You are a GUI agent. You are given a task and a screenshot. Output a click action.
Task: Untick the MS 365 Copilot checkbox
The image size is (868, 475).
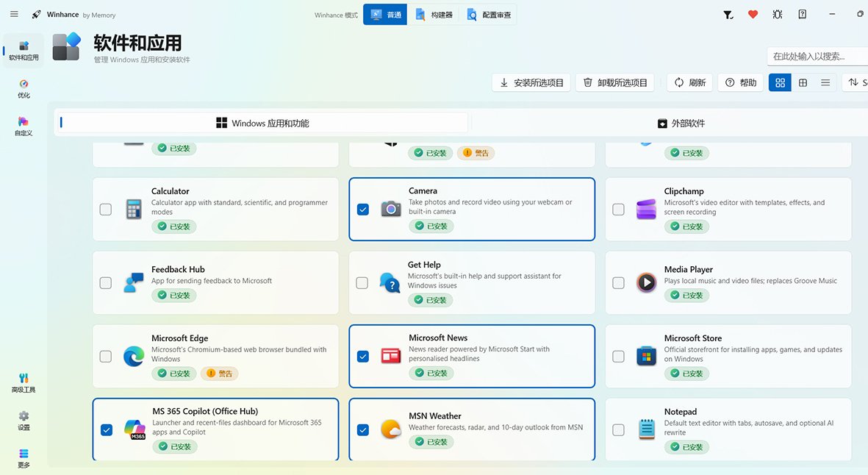pyautogui.click(x=107, y=429)
